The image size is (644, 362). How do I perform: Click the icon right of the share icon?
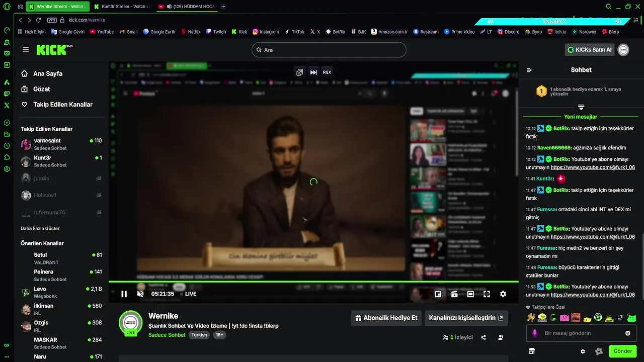point(501,337)
